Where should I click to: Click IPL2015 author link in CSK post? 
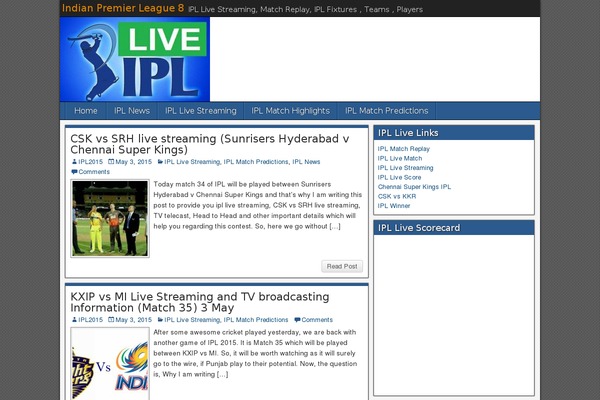(90, 162)
